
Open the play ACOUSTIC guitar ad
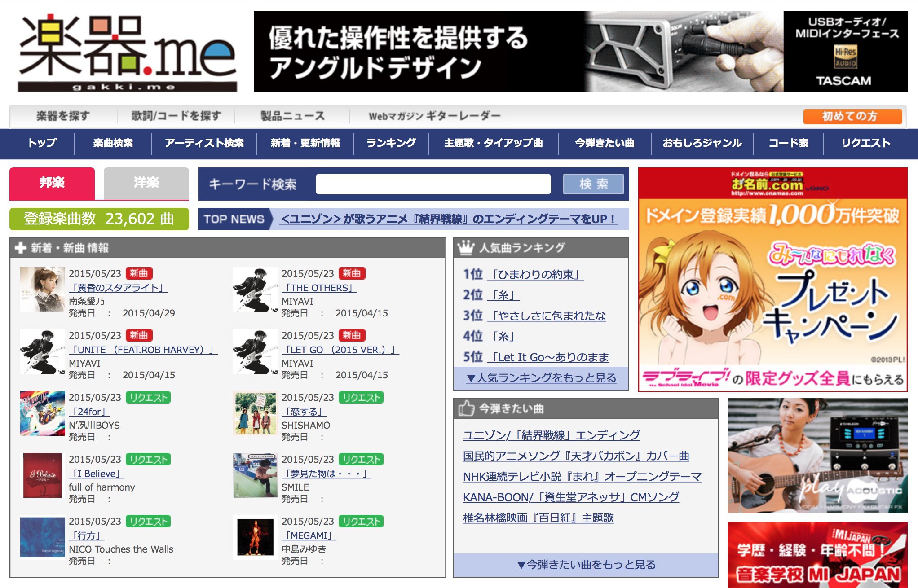(x=818, y=456)
